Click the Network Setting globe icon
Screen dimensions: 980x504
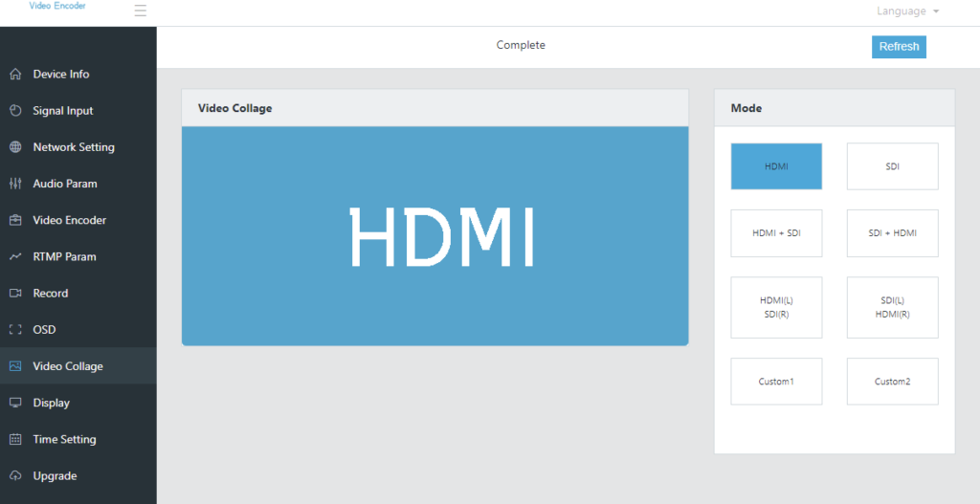click(x=15, y=147)
